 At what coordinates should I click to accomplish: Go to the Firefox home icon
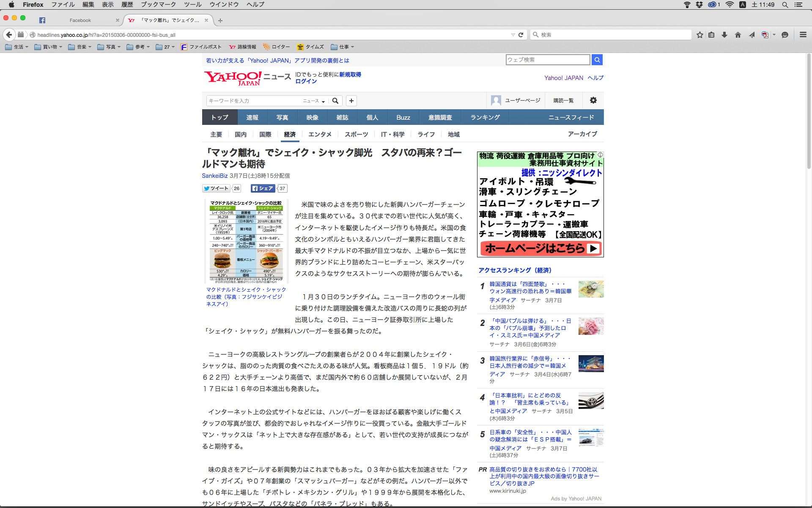point(738,35)
